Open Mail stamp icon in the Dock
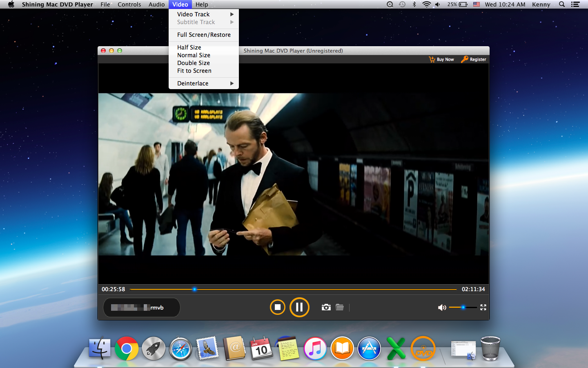Screen dimensions: 588x368 point(207,348)
